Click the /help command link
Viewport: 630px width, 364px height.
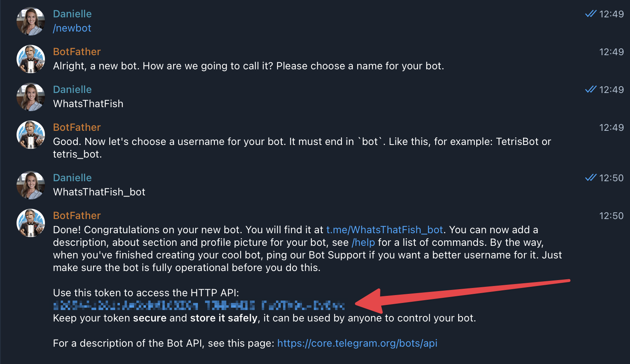tap(363, 242)
